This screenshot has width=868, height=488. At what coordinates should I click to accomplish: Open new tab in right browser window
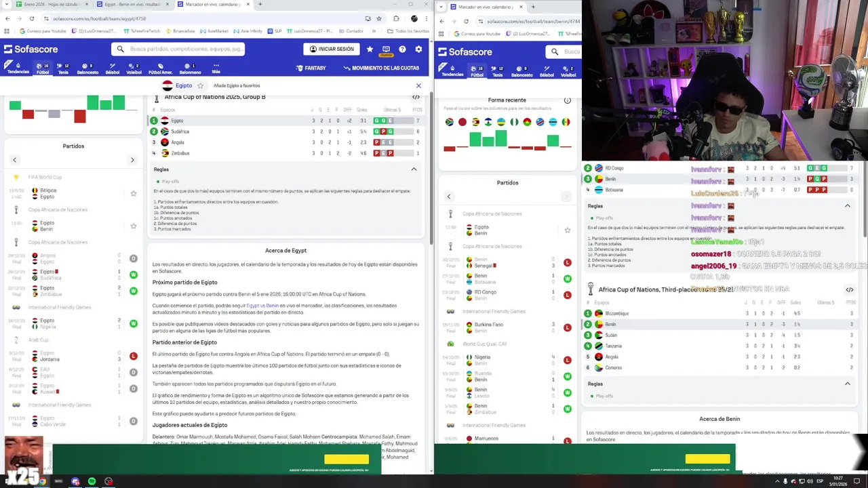pos(533,7)
